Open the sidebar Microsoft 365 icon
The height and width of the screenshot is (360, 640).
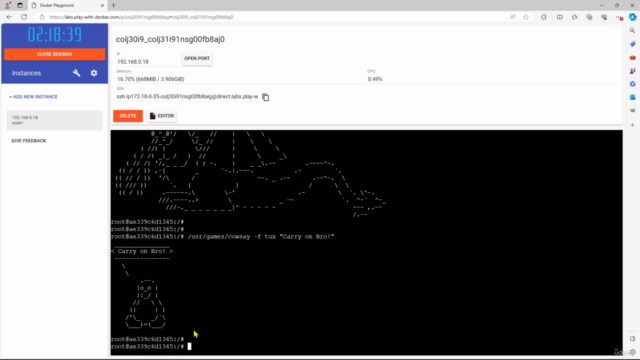point(632,84)
